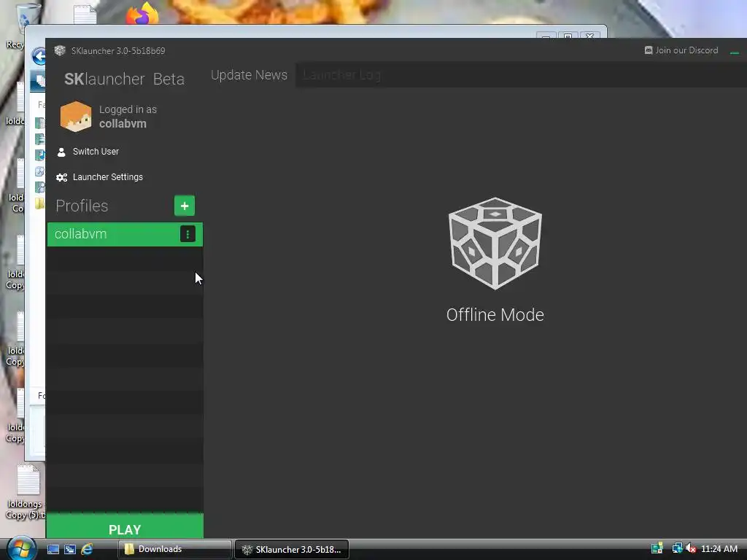
Task: Open the Firefox desktop icon
Action: [x=142, y=13]
